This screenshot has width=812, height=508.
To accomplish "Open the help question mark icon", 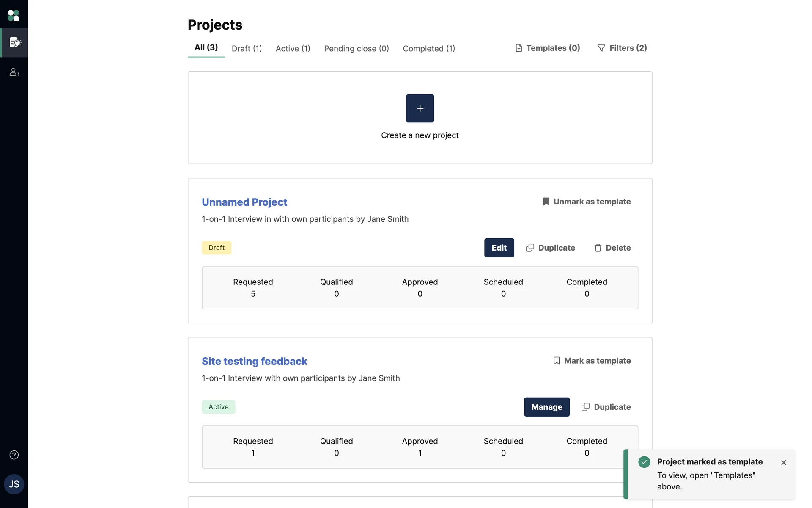I will pyautogui.click(x=14, y=455).
